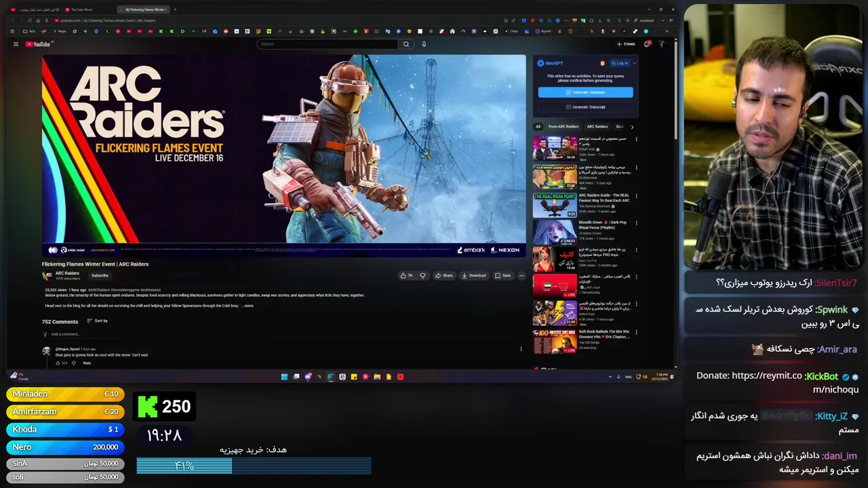Expand the description with ...more
Viewport: 868px width, 488px height.
click(x=248, y=306)
